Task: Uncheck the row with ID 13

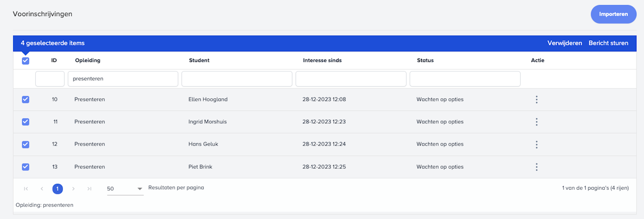Action: click(x=26, y=167)
